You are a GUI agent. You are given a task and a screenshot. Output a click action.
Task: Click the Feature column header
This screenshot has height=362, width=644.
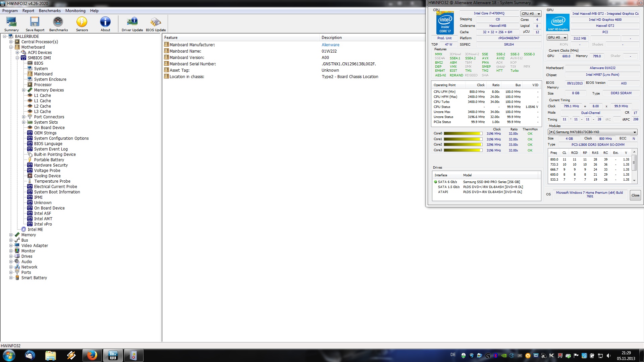pos(241,38)
